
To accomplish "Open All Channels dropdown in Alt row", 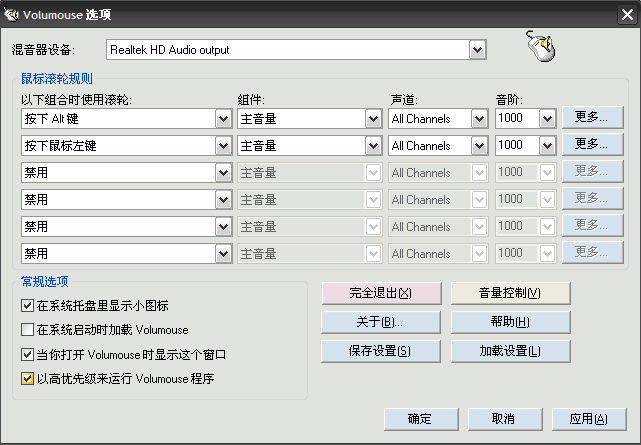I will (x=479, y=119).
